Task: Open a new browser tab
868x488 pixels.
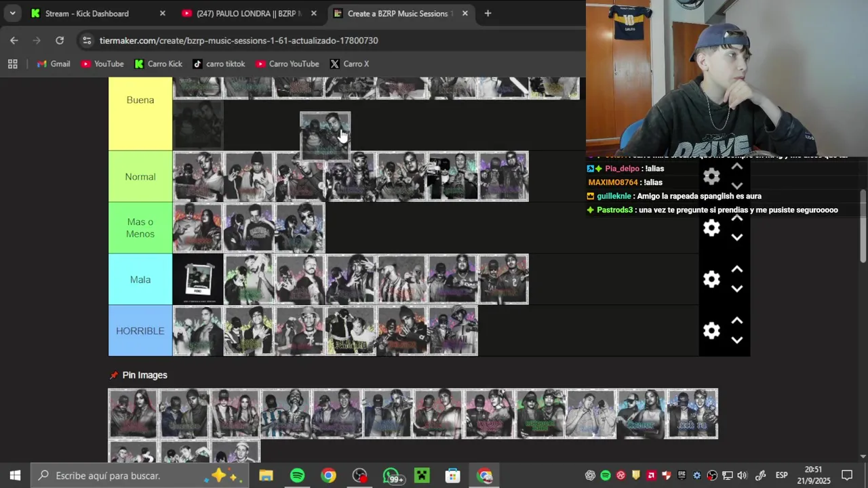Action: pyautogui.click(x=488, y=14)
